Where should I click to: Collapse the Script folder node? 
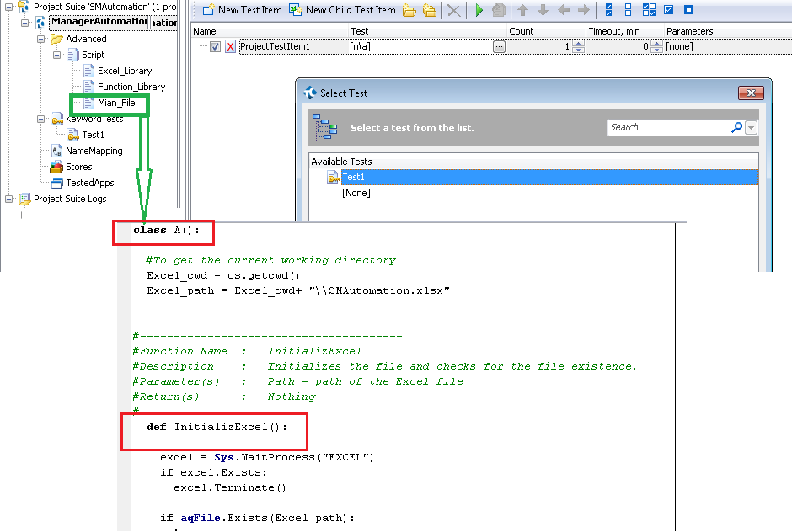coord(56,55)
